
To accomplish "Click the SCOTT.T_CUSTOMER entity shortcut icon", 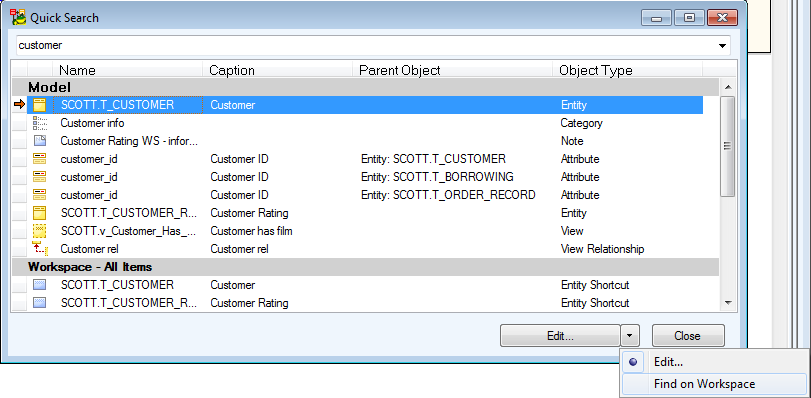I will tap(39, 285).
